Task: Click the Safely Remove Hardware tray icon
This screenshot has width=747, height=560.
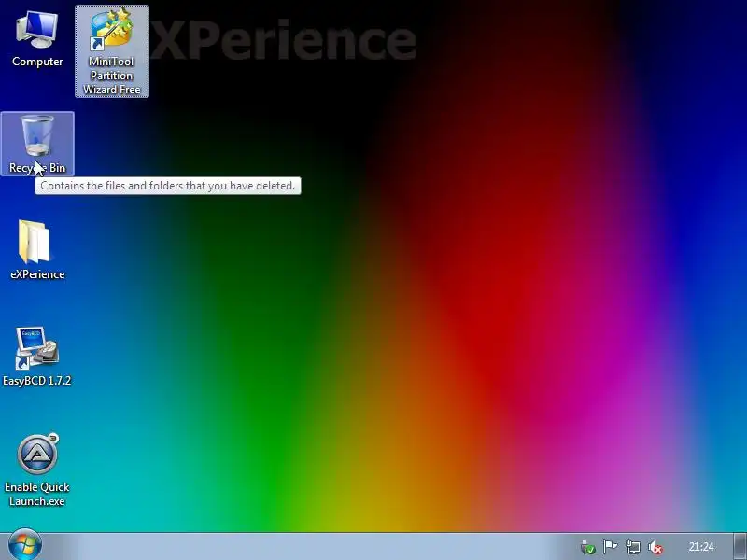Action: pos(588,548)
